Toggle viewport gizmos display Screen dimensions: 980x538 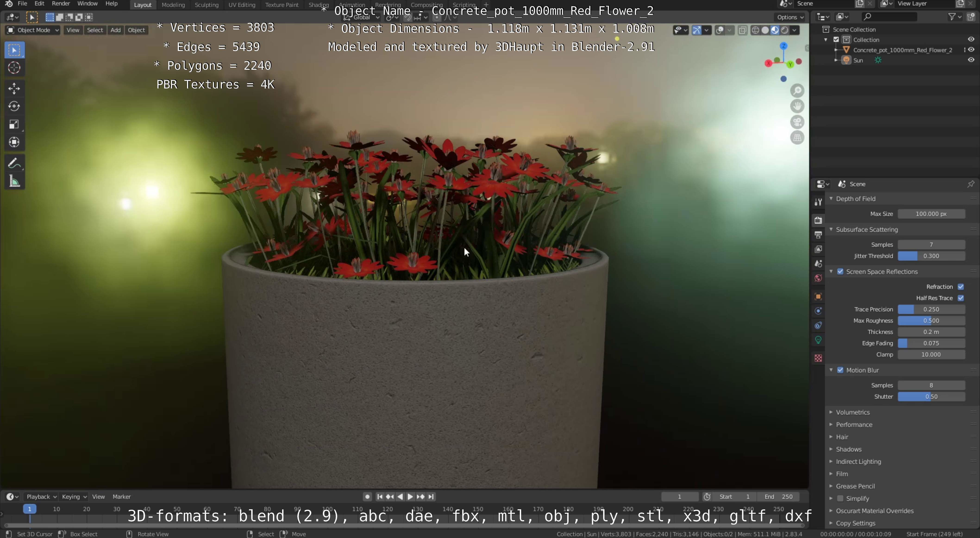click(697, 30)
